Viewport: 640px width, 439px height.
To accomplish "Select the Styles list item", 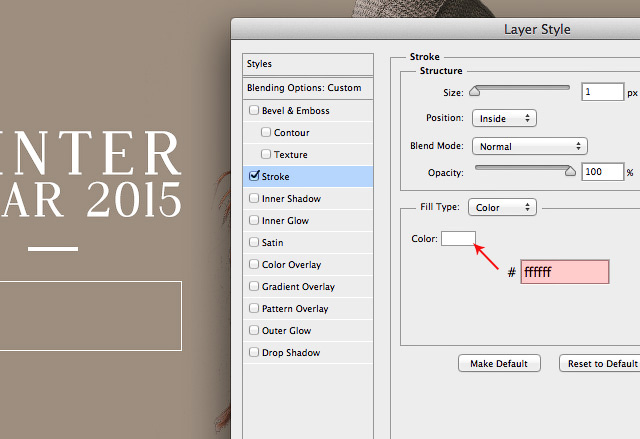I will [x=308, y=64].
